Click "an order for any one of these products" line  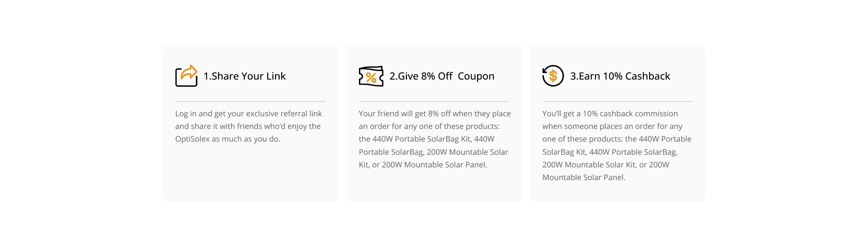(429, 126)
